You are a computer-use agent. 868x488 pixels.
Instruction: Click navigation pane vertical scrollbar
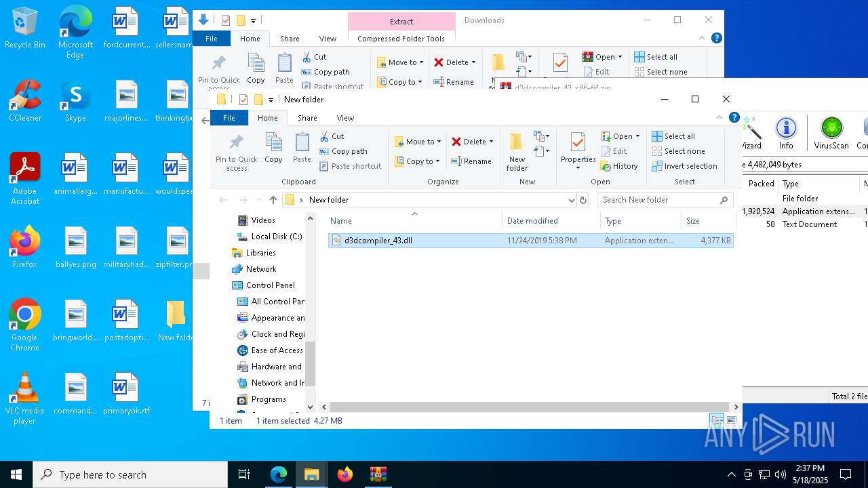pos(311,363)
